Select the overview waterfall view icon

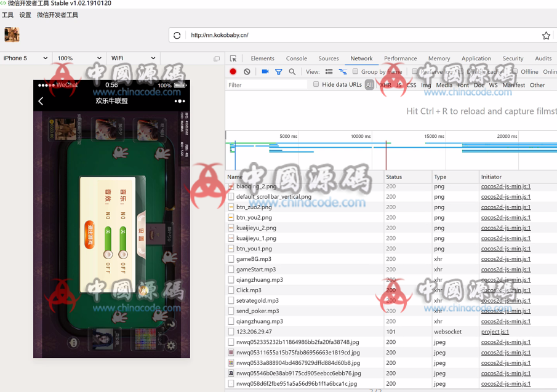click(x=342, y=72)
